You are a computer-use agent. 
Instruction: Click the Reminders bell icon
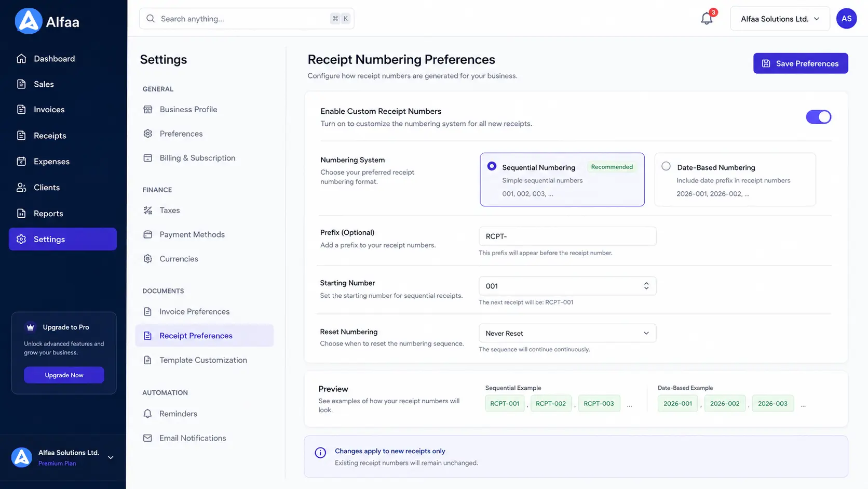pos(148,414)
